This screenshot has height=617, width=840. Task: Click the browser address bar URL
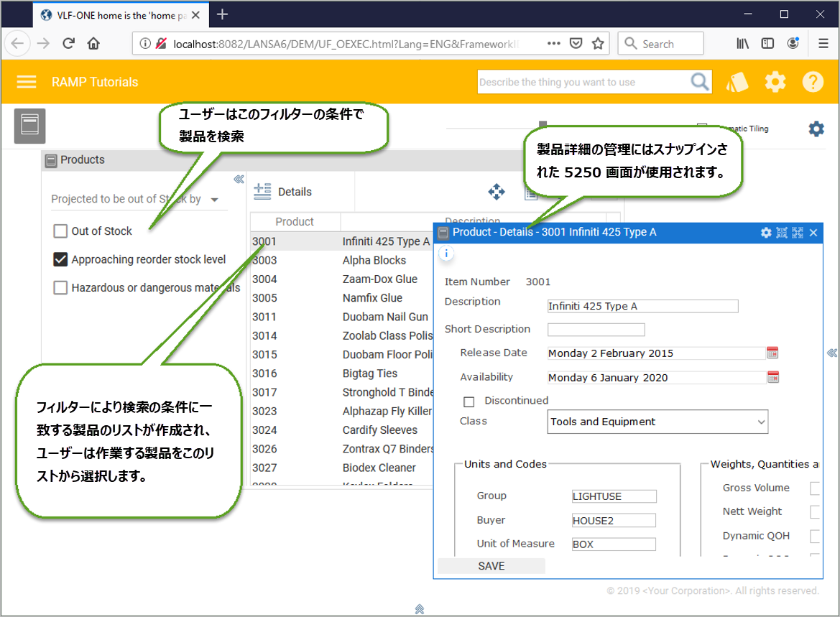point(346,44)
